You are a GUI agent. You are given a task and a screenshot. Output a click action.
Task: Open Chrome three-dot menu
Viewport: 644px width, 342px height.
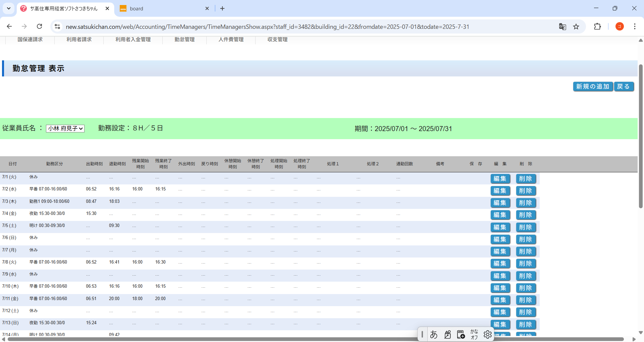pyautogui.click(x=635, y=26)
